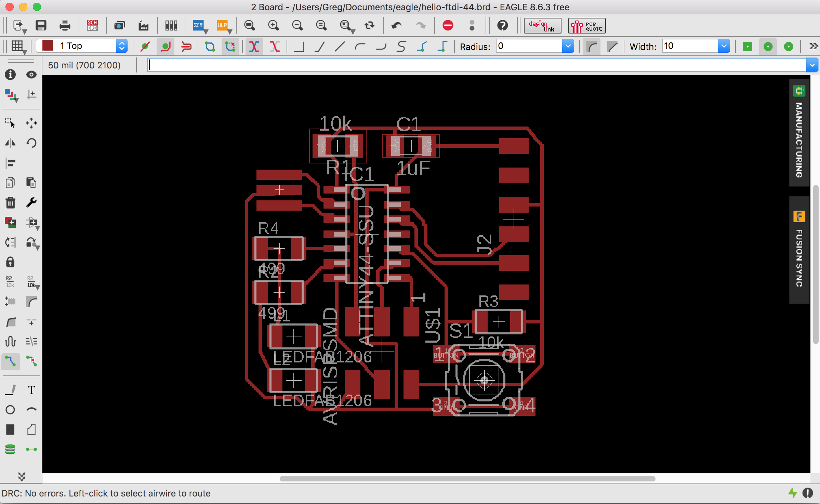Open the MANUFACTURING side tab

pyautogui.click(x=799, y=133)
